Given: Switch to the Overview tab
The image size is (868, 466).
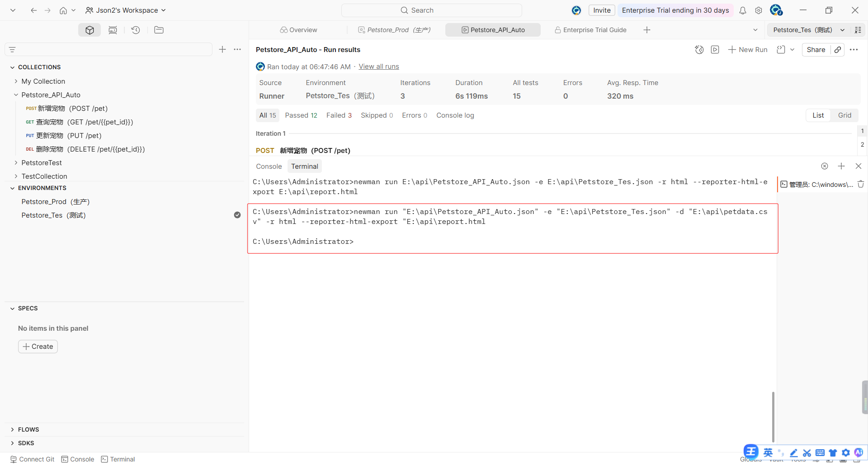Looking at the screenshot, I should [298, 30].
